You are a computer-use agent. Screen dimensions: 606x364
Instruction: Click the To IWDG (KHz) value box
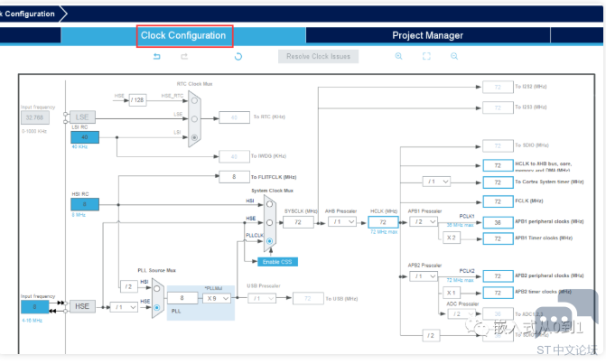pos(234,156)
